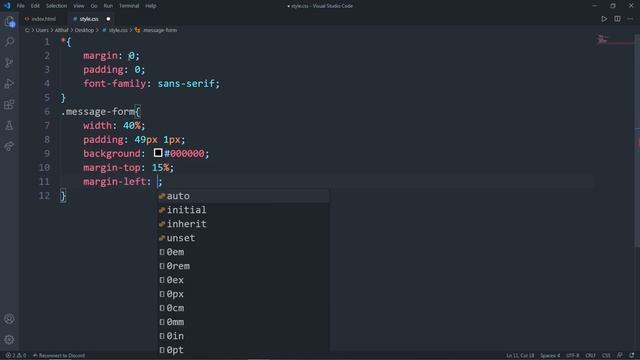Viewport: 640px width, 360px height.
Task: Open the Run menu
Action: 108,6
